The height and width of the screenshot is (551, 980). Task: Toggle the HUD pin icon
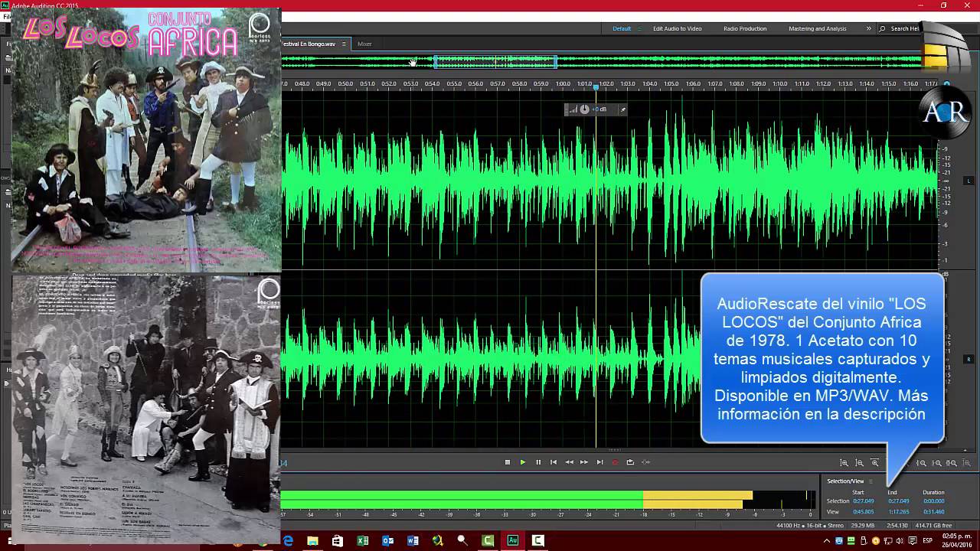tap(622, 109)
